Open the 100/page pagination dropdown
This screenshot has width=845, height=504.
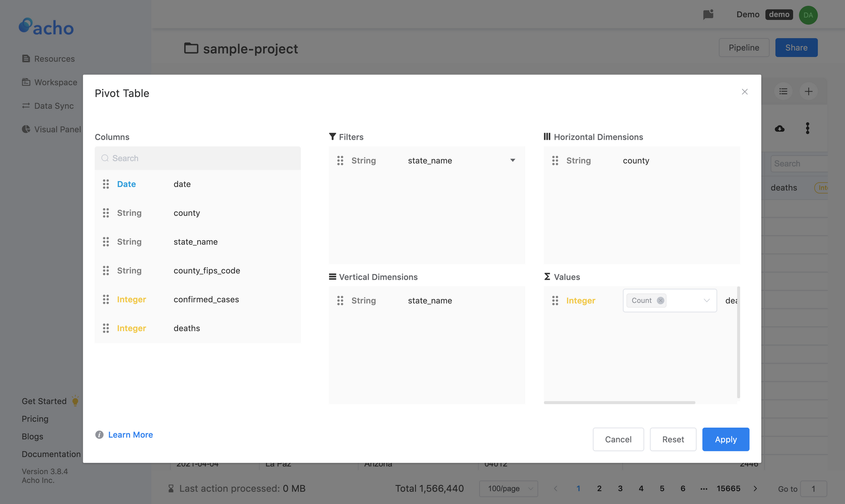tap(509, 488)
